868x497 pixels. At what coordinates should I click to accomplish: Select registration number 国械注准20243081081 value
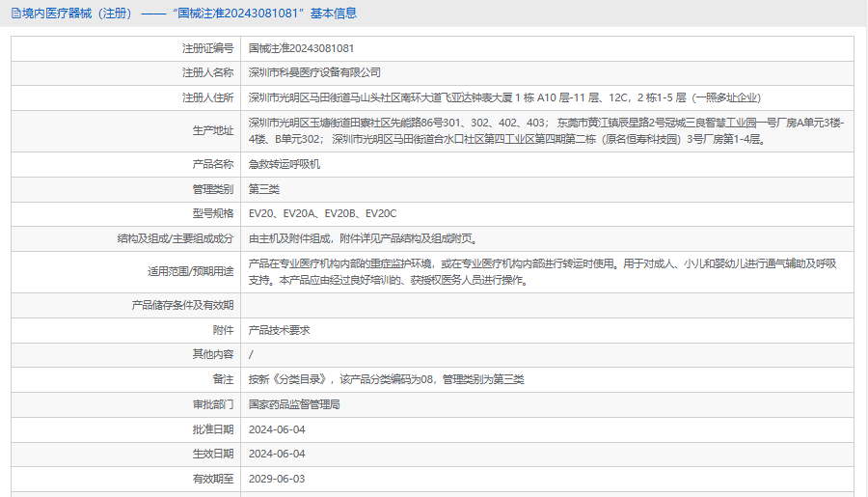(x=301, y=49)
